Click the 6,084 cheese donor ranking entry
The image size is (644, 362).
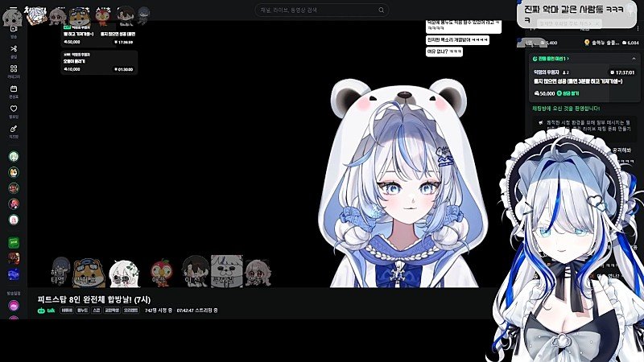pos(612,43)
